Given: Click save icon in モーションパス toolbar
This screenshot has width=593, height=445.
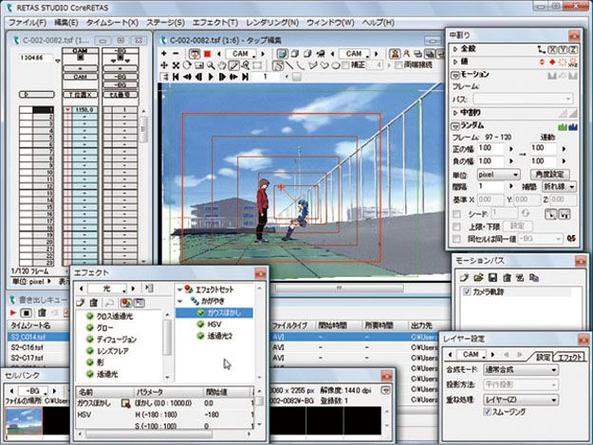Looking at the screenshot, I should click(492, 278).
